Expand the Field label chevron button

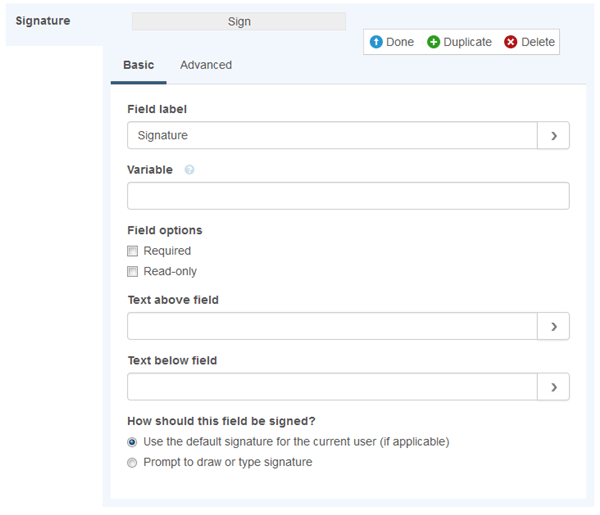coord(553,135)
